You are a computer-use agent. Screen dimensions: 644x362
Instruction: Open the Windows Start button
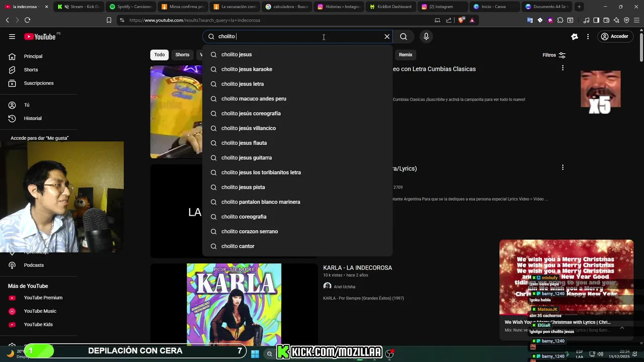pyautogui.click(x=255, y=354)
